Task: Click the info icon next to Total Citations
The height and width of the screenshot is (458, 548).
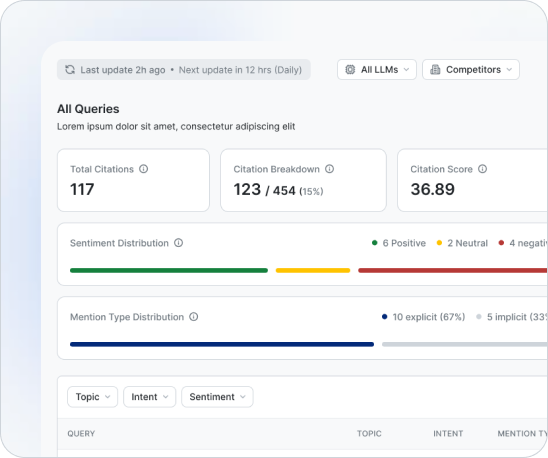Action: 144,169
